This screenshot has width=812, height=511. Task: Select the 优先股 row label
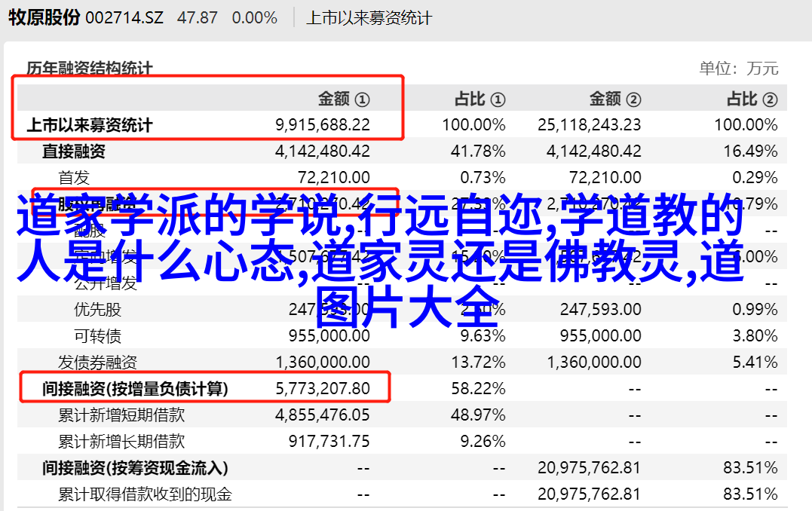click(97, 310)
